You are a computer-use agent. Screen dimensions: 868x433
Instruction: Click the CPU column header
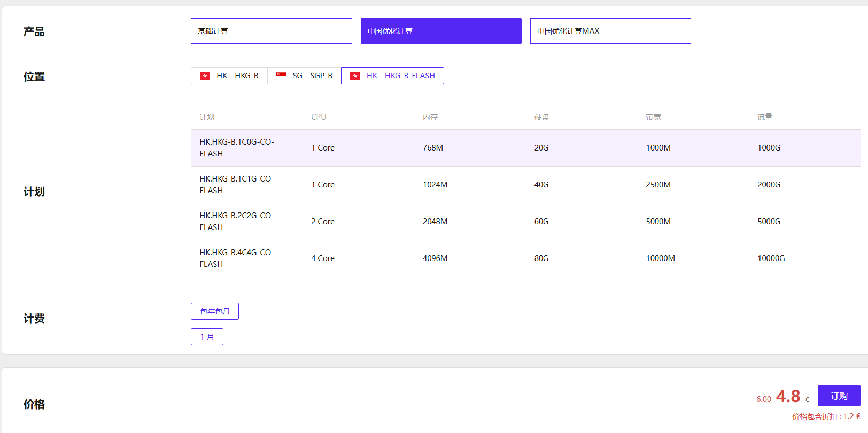(319, 117)
